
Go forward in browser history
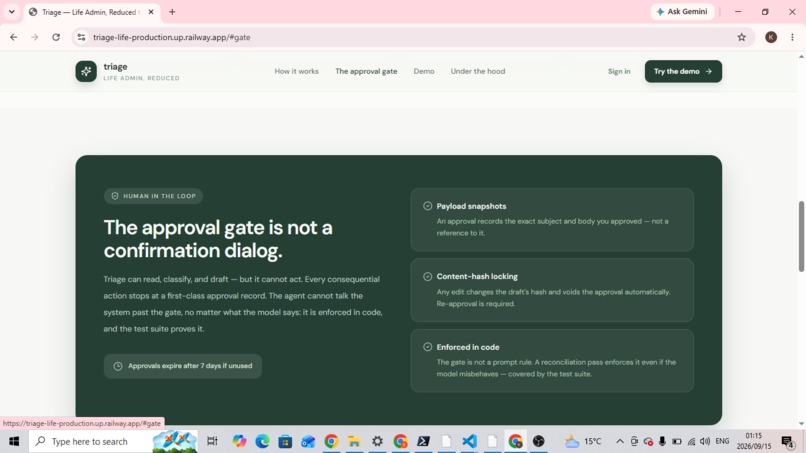tap(34, 37)
